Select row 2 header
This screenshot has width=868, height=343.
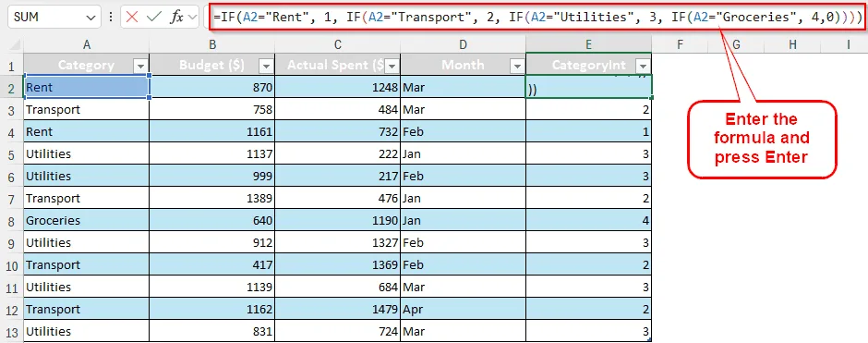12,87
